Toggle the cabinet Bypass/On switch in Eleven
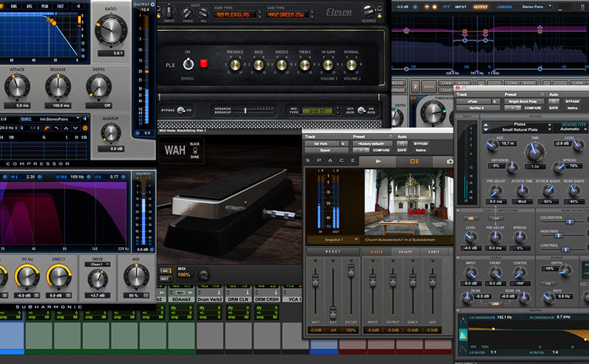589x364 pixels. pos(181,110)
